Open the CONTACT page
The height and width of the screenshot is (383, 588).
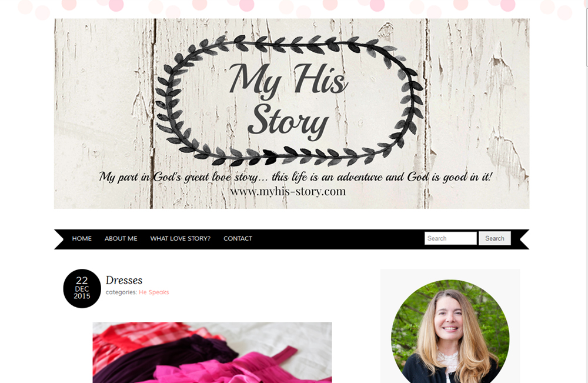tap(238, 239)
